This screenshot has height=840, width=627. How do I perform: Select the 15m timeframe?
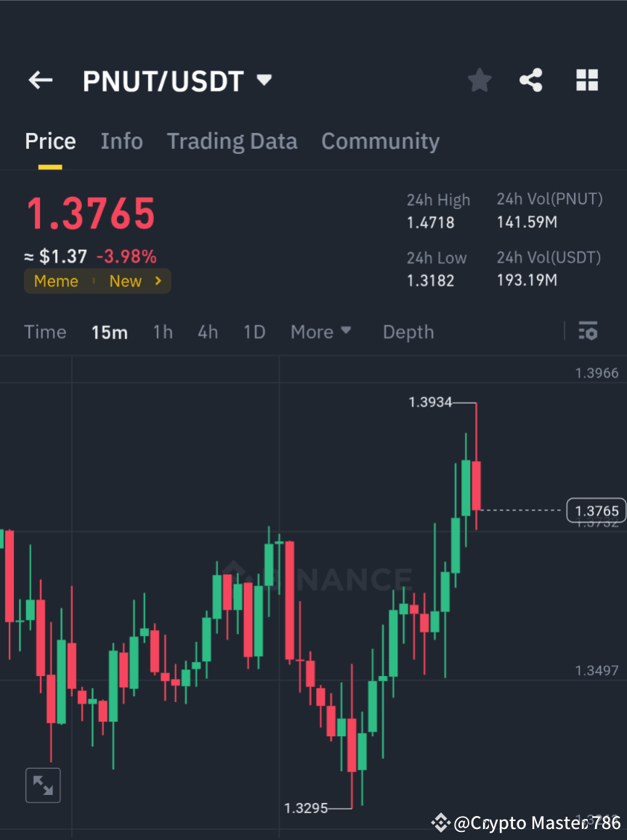click(x=110, y=332)
